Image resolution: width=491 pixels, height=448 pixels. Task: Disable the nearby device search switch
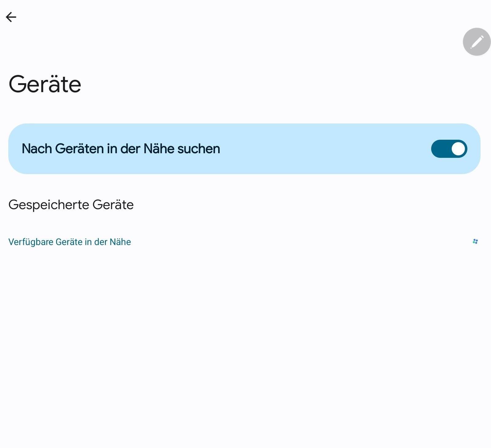coord(449,149)
